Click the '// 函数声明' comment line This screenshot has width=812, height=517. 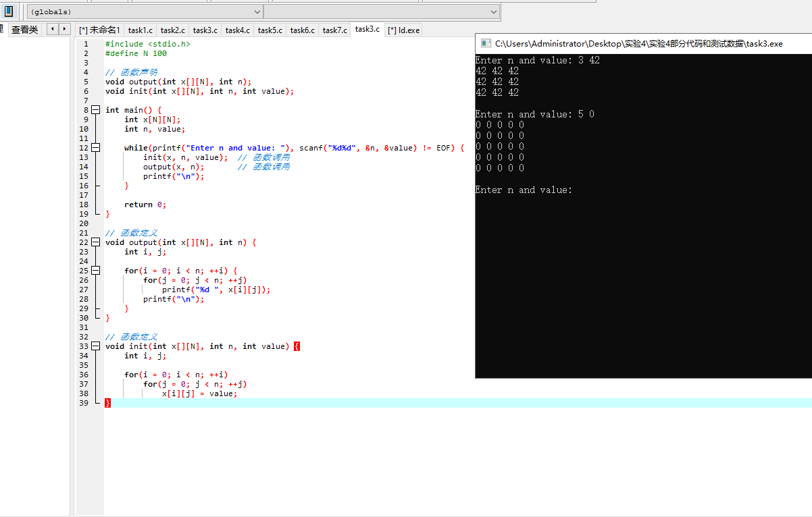pos(131,72)
